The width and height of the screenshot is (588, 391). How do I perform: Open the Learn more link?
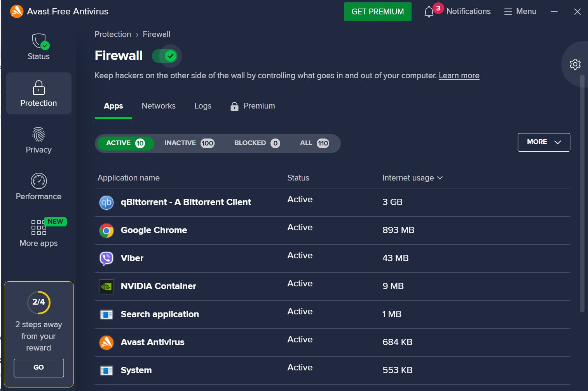[x=459, y=75]
